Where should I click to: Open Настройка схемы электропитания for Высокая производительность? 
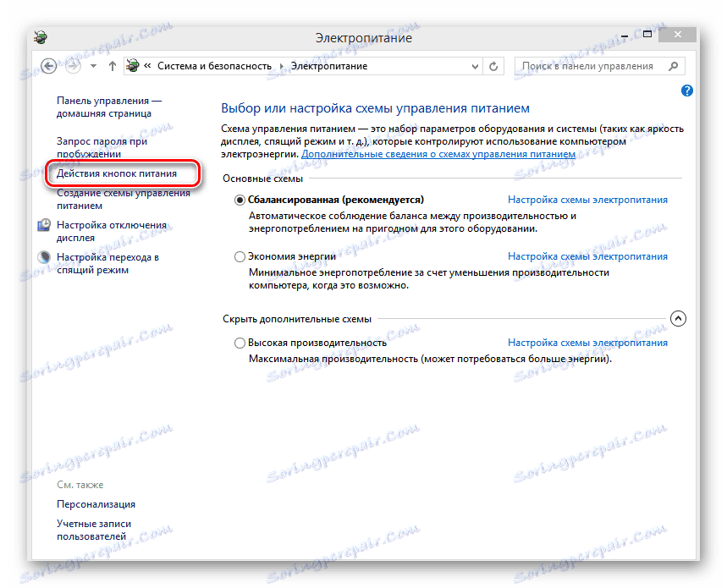point(587,343)
